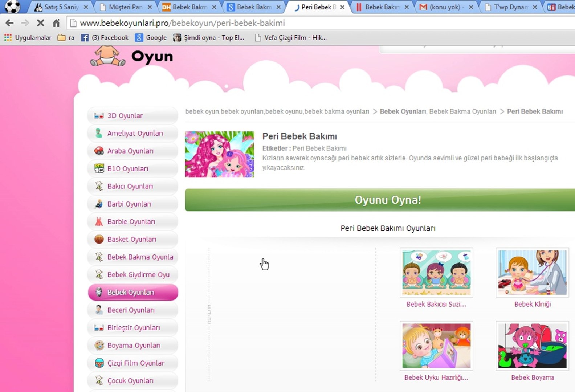Open the 'Barbi Oyunları' category
575x392 pixels.
tap(133, 204)
